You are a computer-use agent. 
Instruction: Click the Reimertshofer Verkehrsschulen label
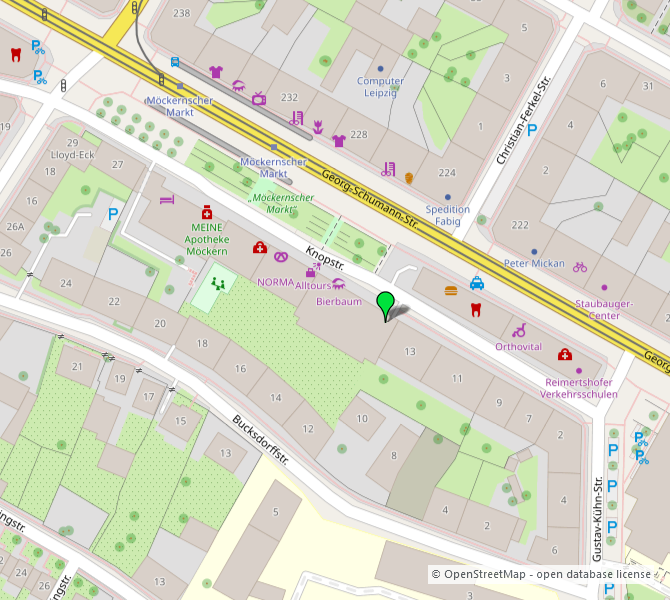tap(581, 387)
